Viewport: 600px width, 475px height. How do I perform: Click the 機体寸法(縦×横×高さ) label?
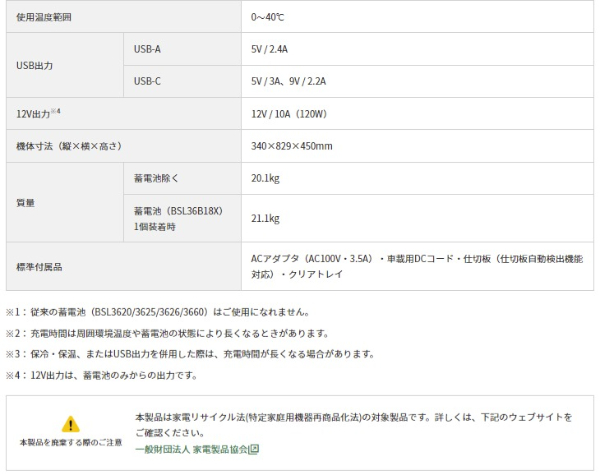coord(69,146)
